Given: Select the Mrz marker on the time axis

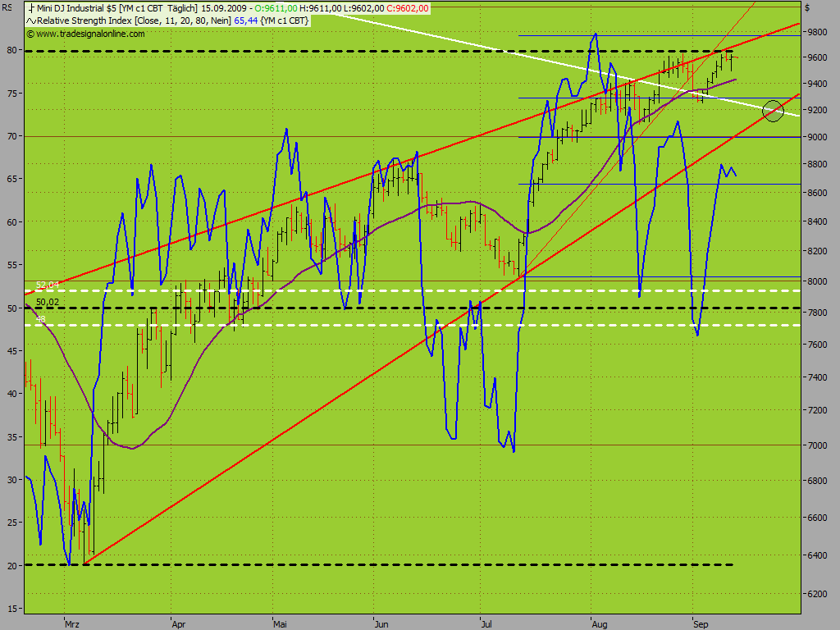Looking at the screenshot, I should point(72,624).
